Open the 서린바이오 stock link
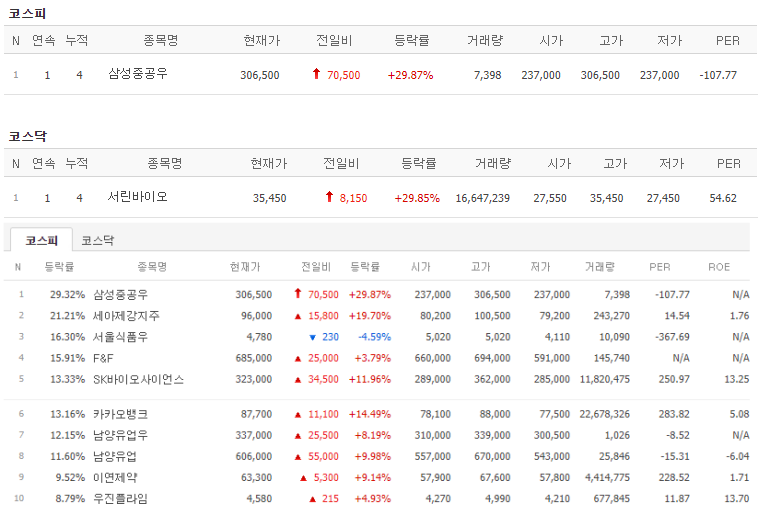Image resolution: width=758 pixels, height=515 pixels. pyautogui.click(x=137, y=197)
